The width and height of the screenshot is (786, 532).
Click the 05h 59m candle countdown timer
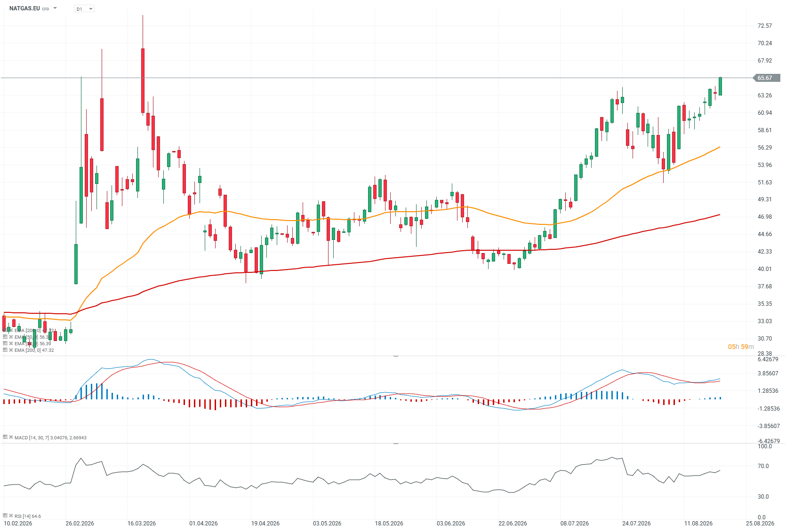pyautogui.click(x=741, y=347)
